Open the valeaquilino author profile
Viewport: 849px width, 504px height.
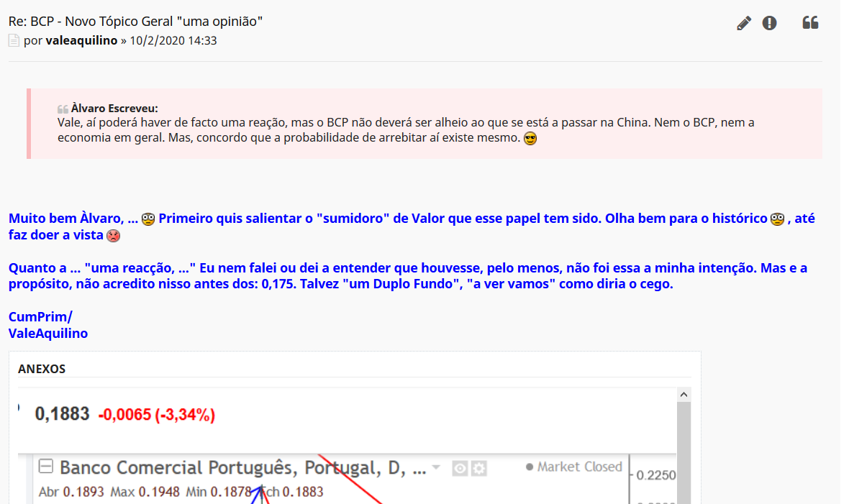81,40
